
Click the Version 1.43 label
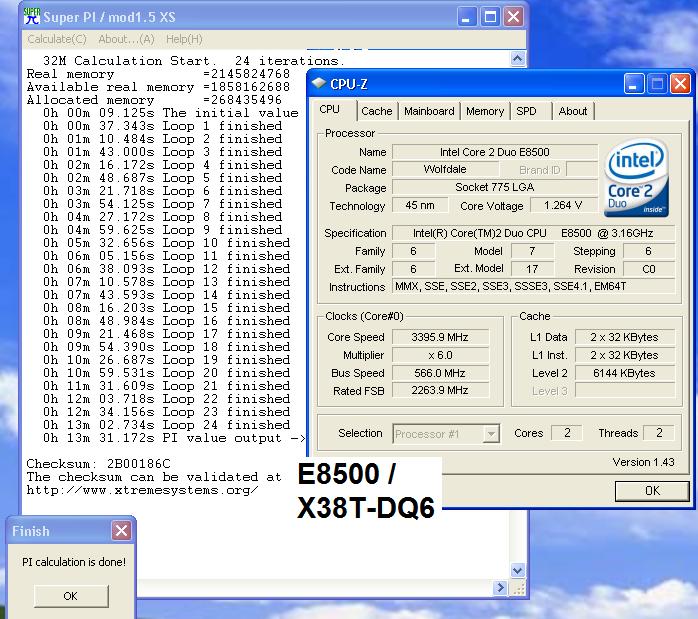643,462
